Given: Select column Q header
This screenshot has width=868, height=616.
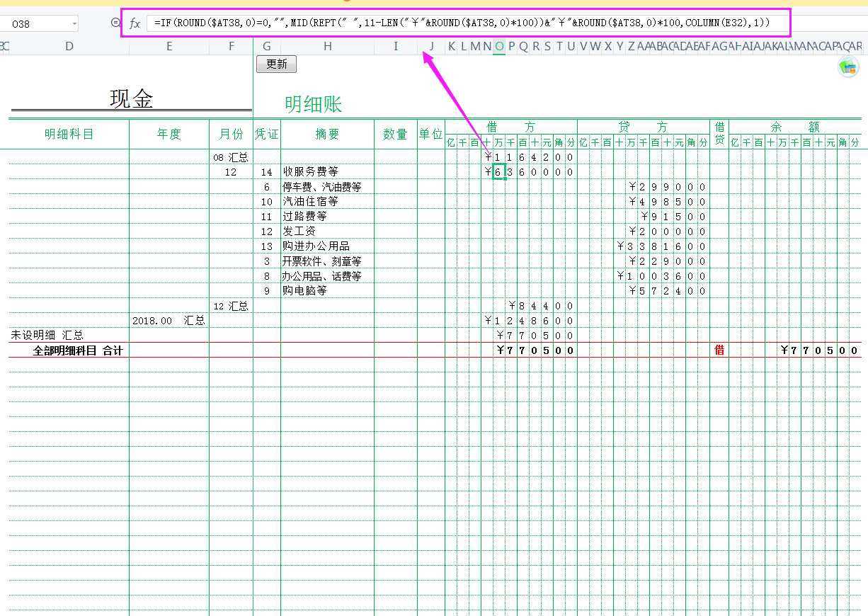Looking at the screenshot, I should (523, 47).
